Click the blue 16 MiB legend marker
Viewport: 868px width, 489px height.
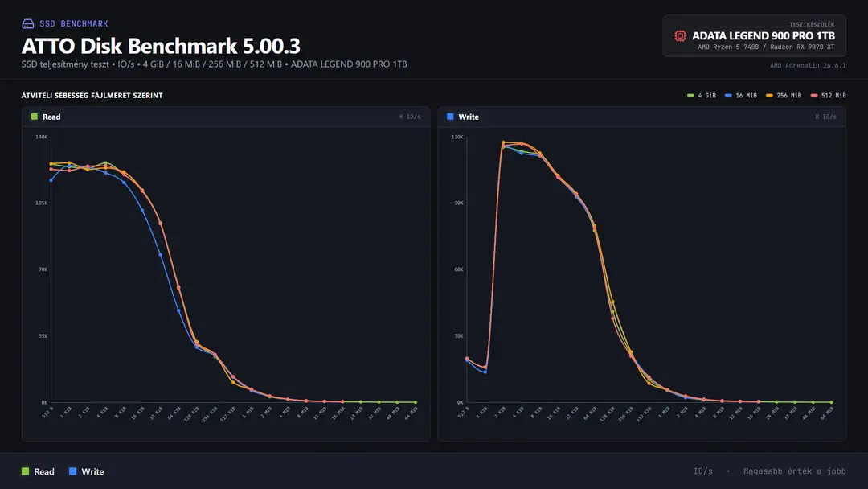click(728, 95)
